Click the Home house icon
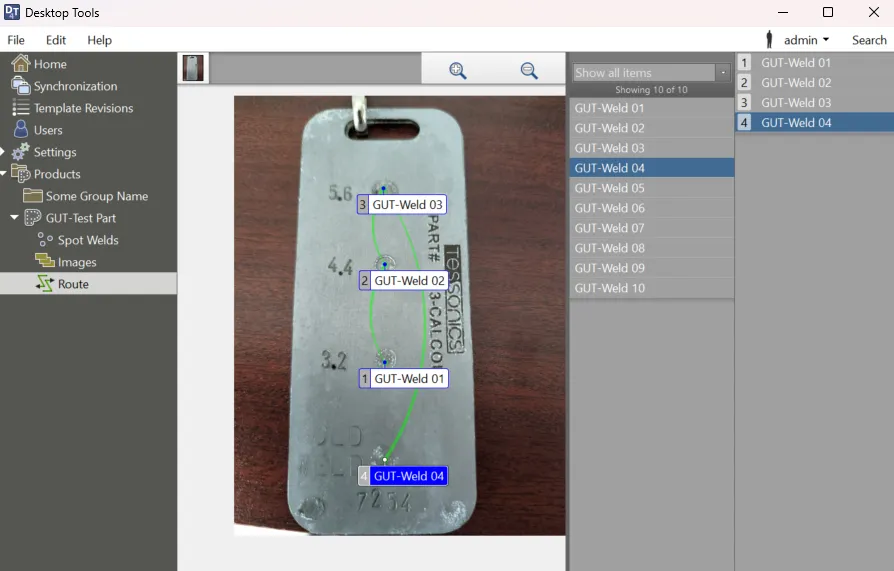This screenshot has width=894, height=571. [x=21, y=63]
